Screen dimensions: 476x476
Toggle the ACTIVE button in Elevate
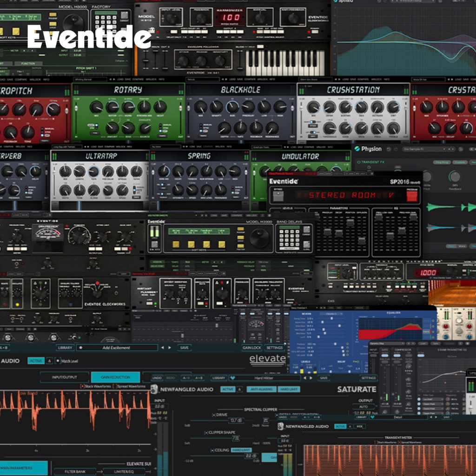pyautogui.click(x=36, y=361)
